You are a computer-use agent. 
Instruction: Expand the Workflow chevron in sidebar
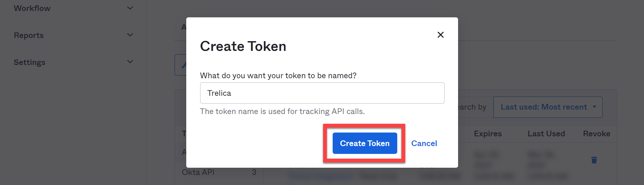click(130, 8)
